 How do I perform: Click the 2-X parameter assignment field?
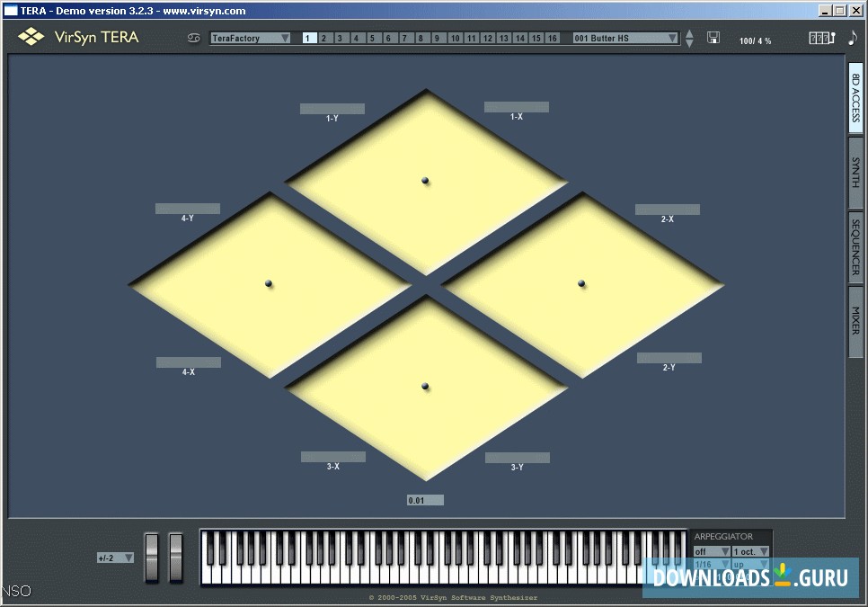pyautogui.click(x=668, y=210)
